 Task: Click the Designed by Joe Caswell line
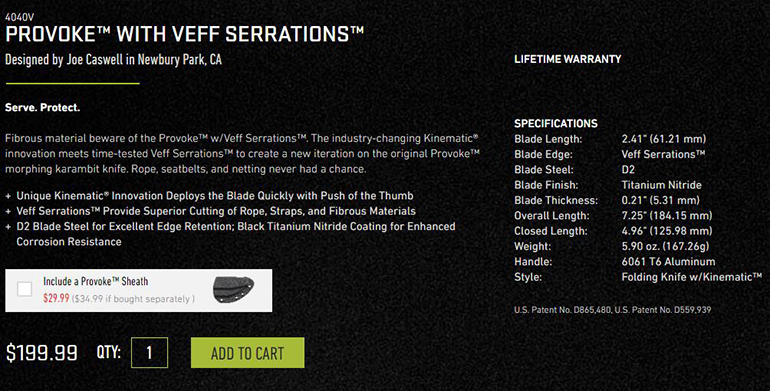click(x=113, y=60)
